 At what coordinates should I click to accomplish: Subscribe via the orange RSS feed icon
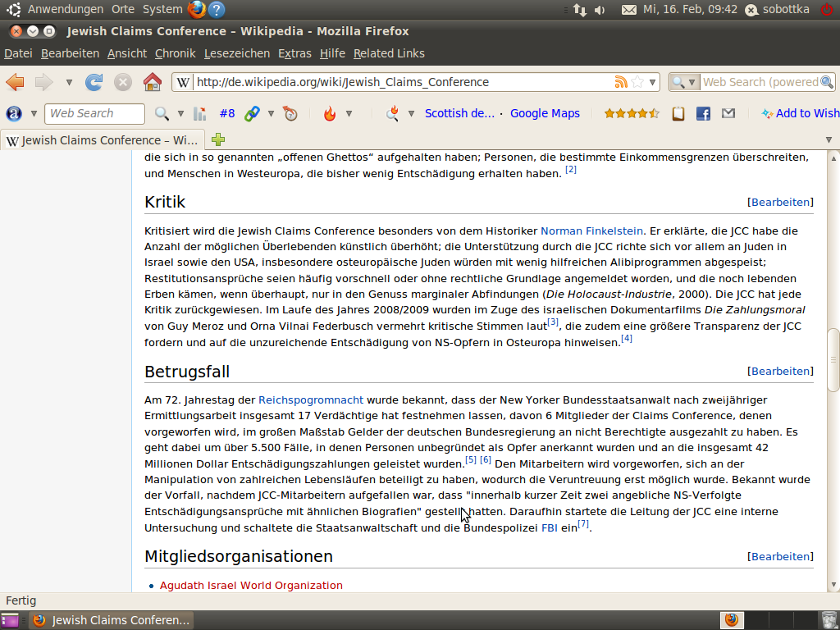(x=621, y=82)
